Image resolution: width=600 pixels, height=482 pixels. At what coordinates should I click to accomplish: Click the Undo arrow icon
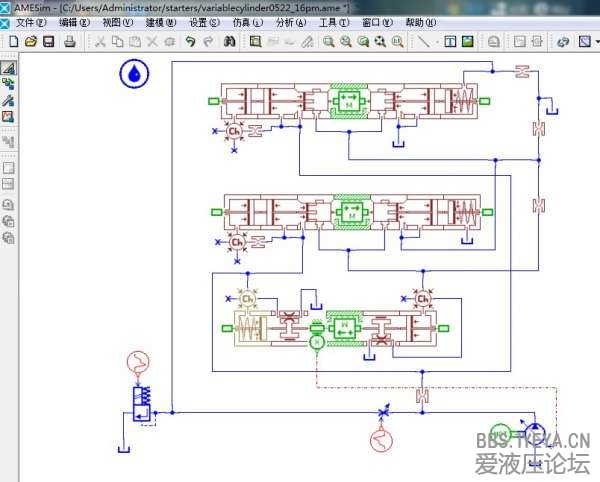tap(190, 42)
